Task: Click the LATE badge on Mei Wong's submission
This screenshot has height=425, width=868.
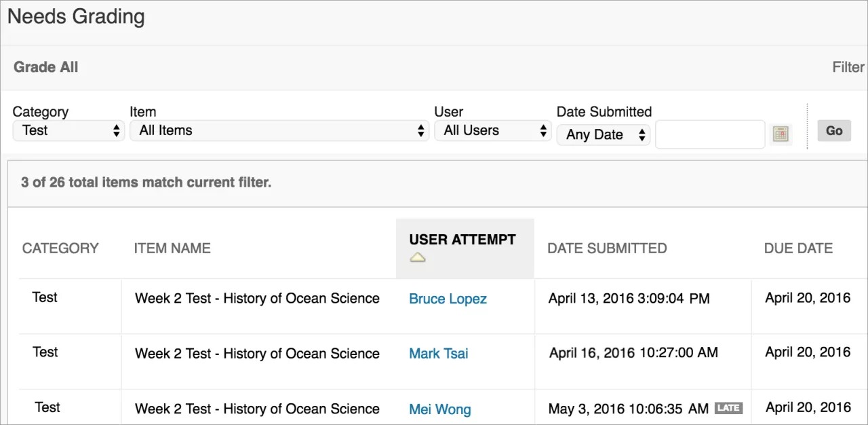Action: point(728,408)
